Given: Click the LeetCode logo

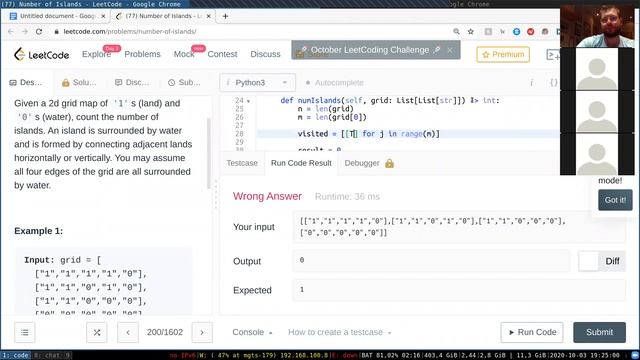Looking at the screenshot, I should [x=41, y=54].
